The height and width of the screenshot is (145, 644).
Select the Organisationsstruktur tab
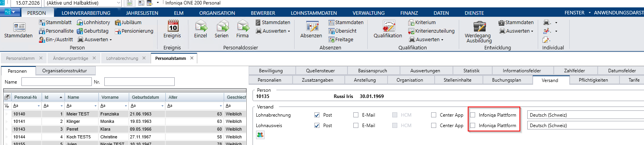coord(65,71)
